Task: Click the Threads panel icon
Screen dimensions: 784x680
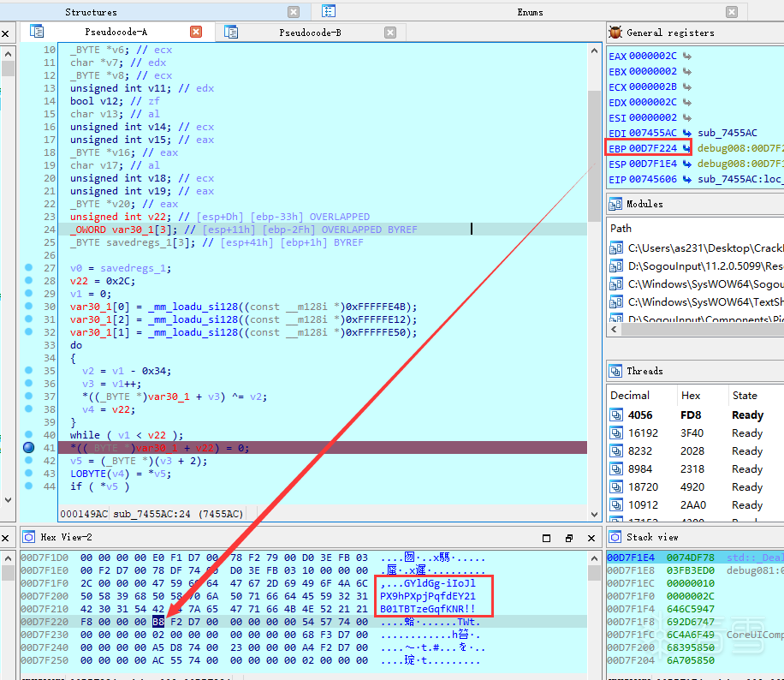Action: coord(615,371)
